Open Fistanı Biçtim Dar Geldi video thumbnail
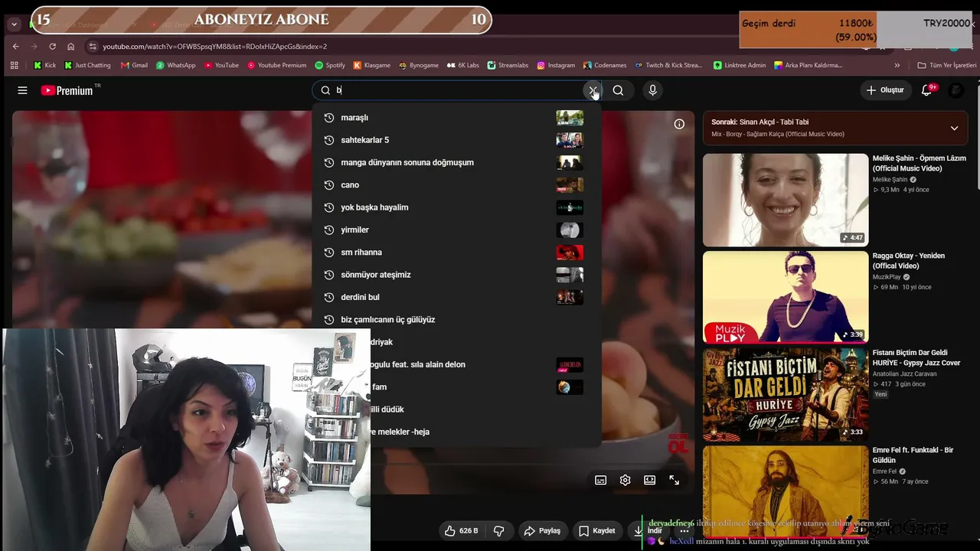The width and height of the screenshot is (980, 551). point(786,394)
